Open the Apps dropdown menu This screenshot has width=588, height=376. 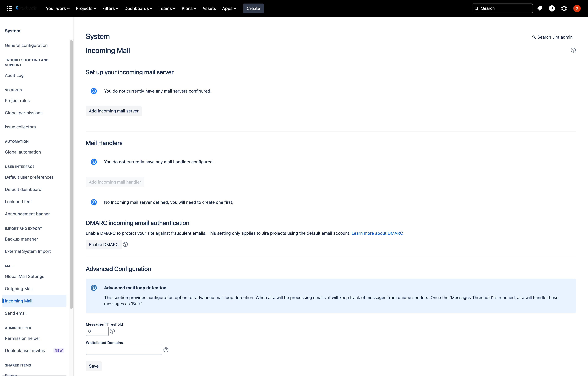point(229,9)
